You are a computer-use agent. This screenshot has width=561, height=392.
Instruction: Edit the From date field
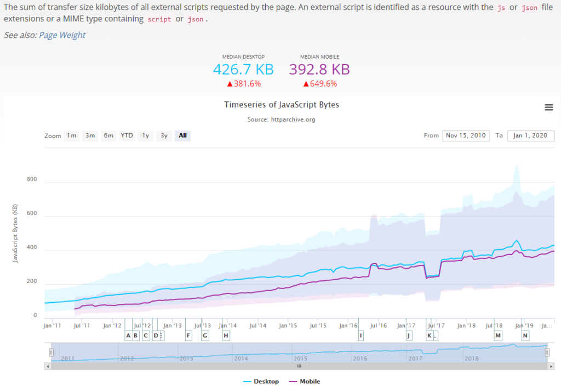coord(466,136)
